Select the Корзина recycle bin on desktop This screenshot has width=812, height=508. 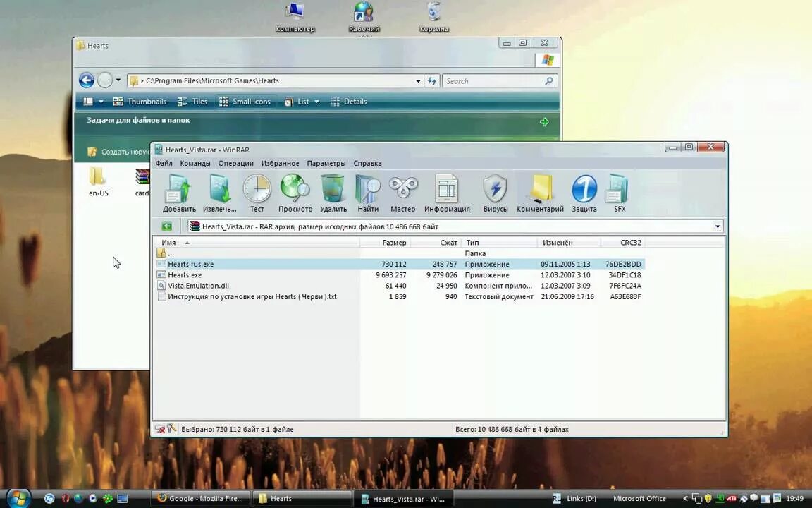coord(434,17)
